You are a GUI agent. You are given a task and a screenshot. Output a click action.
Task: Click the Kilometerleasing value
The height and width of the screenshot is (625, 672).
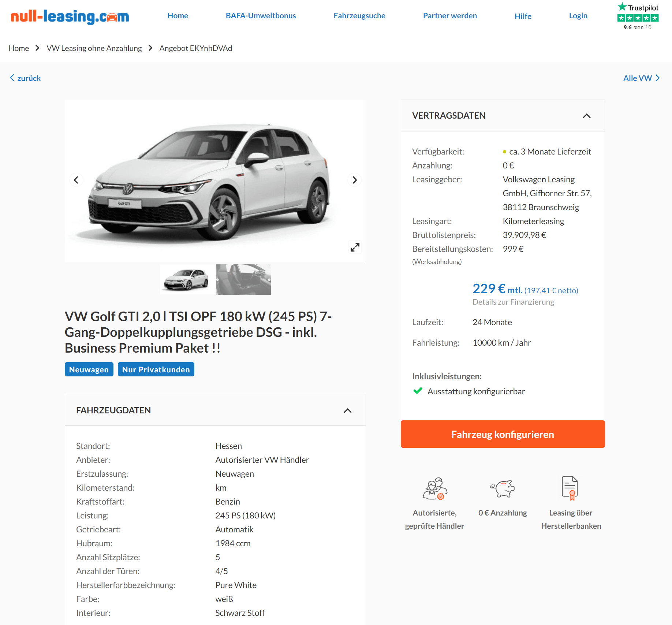[x=533, y=221]
